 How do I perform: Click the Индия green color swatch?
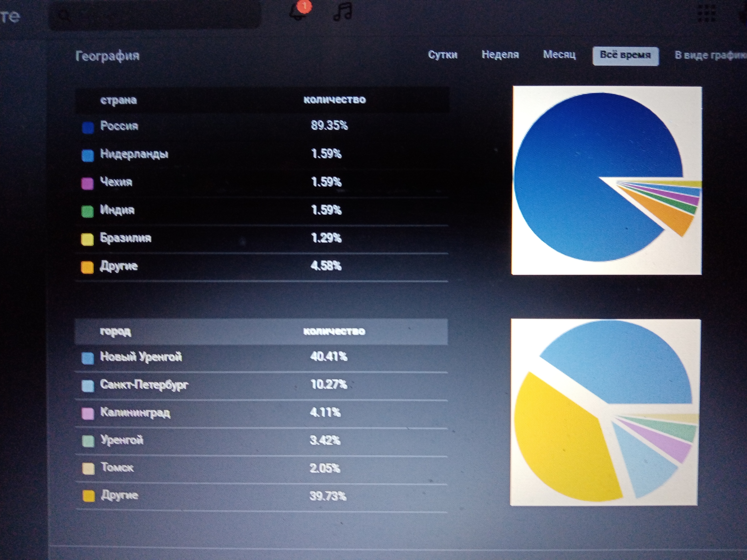pos(87,212)
